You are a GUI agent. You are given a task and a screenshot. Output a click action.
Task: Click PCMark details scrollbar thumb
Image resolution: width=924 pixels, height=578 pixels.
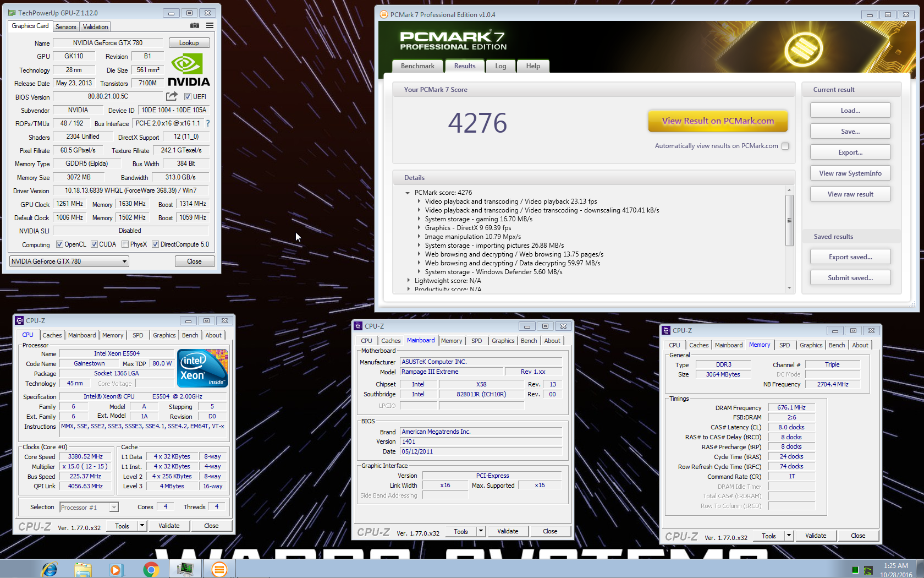click(x=789, y=220)
